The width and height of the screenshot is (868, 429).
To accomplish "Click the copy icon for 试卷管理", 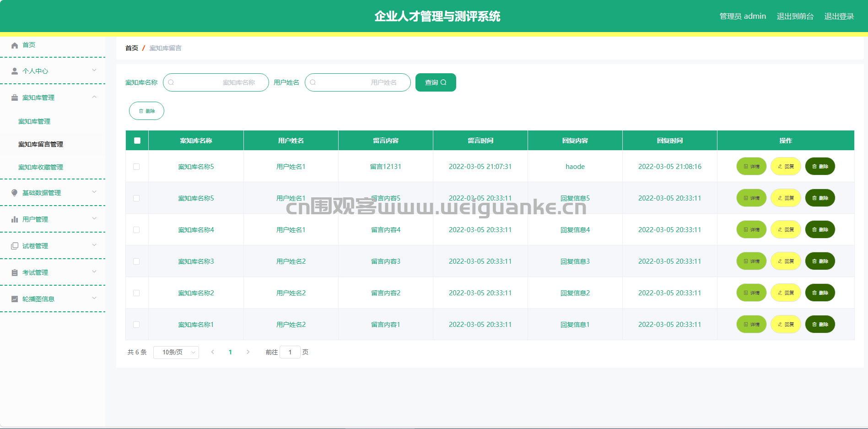I will [15, 246].
